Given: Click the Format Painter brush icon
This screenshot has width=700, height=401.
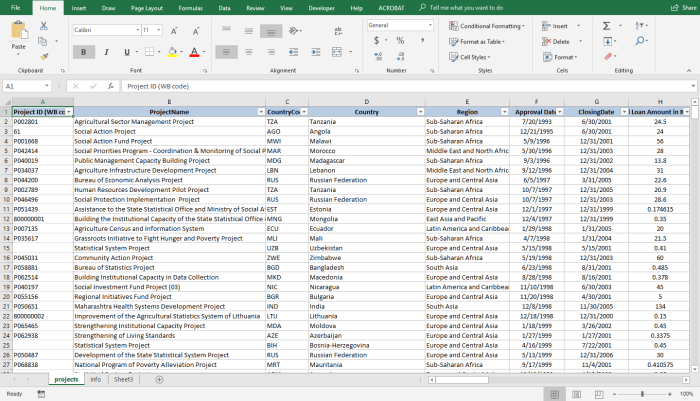Looking at the screenshot, I should 44,56.
